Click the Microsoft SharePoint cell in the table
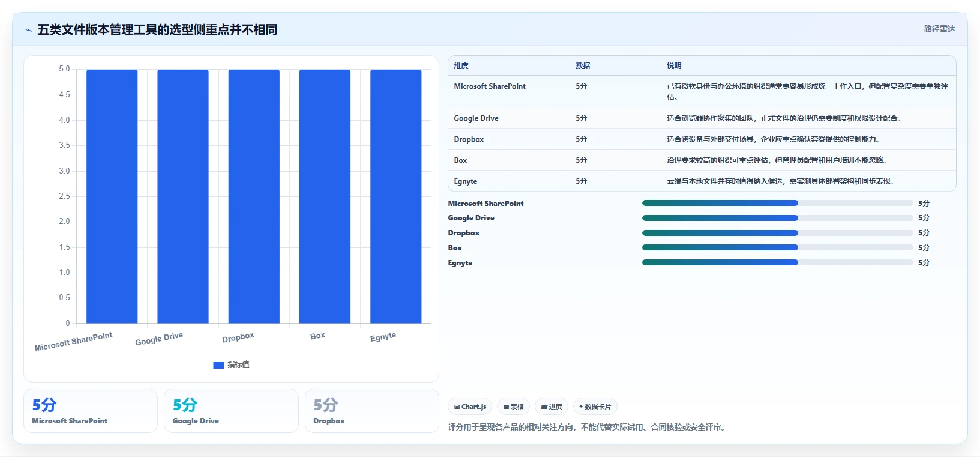This screenshot has height=457, width=980. 490,86
